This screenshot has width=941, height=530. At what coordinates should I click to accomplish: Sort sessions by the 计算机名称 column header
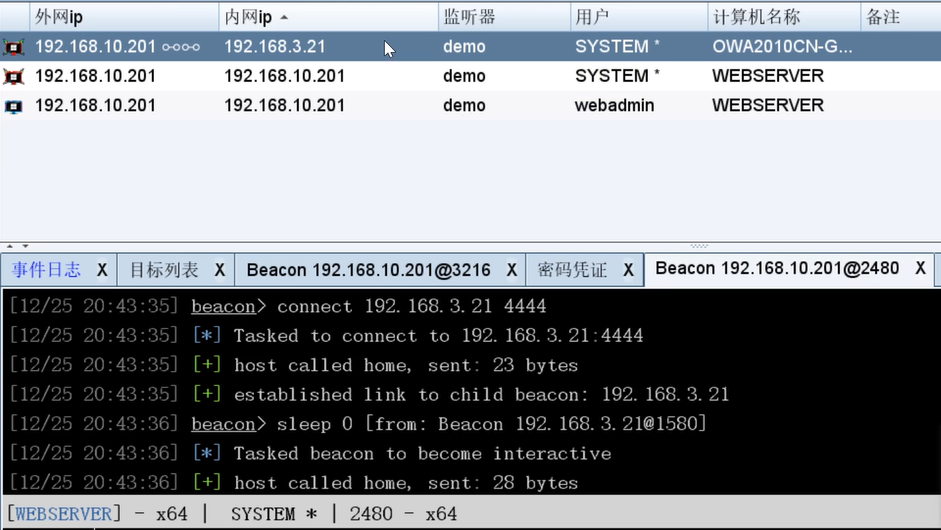click(756, 17)
